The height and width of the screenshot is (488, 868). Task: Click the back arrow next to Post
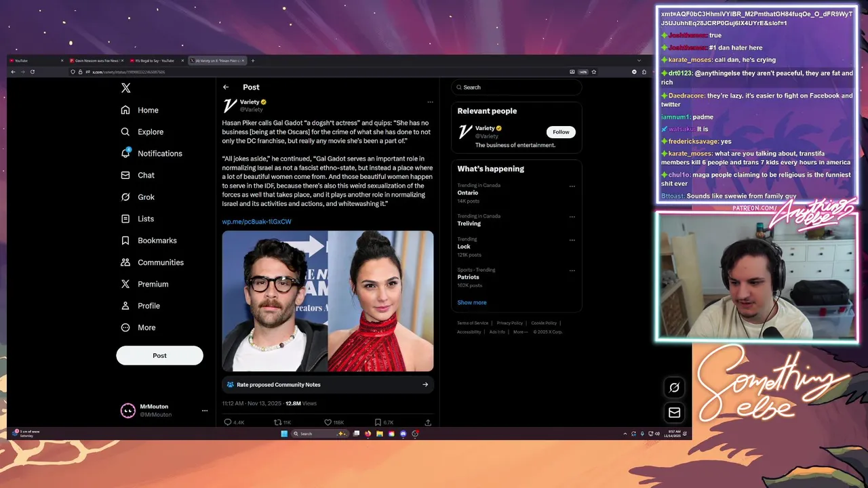pyautogui.click(x=226, y=87)
